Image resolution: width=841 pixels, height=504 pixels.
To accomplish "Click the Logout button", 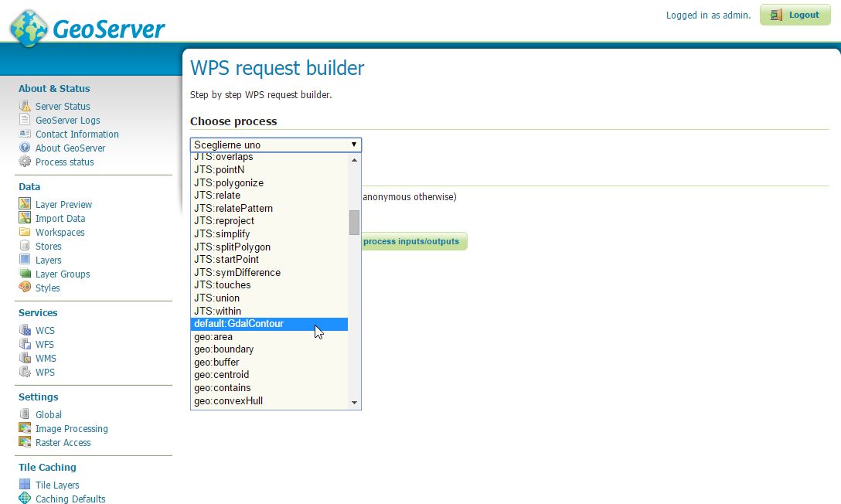I will [x=795, y=15].
